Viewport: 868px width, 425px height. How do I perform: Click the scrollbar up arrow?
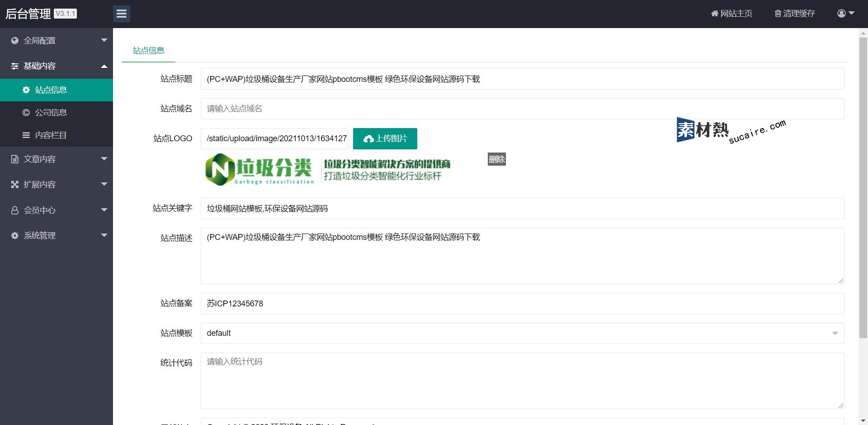(x=863, y=33)
